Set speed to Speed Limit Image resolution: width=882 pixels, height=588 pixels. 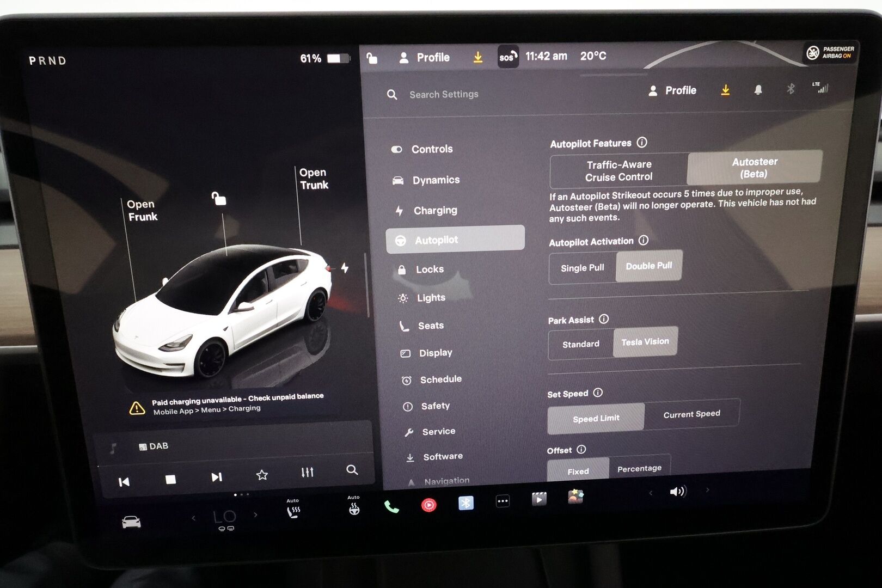596,418
